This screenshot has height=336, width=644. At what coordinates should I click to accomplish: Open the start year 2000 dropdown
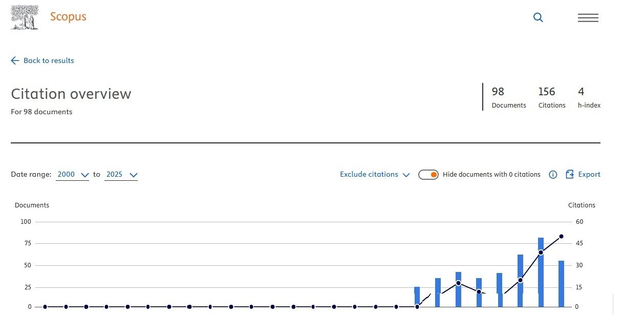pyautogui.click(x=73, y=175)
